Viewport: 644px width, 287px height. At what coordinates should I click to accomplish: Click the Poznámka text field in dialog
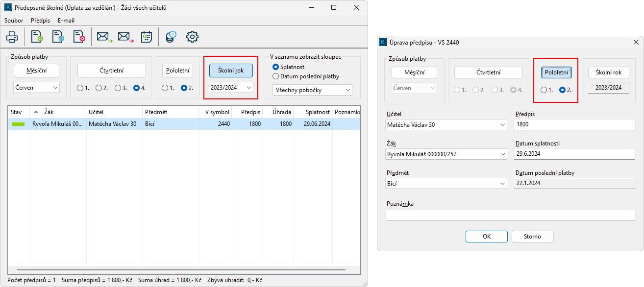[x=510, y=215]
